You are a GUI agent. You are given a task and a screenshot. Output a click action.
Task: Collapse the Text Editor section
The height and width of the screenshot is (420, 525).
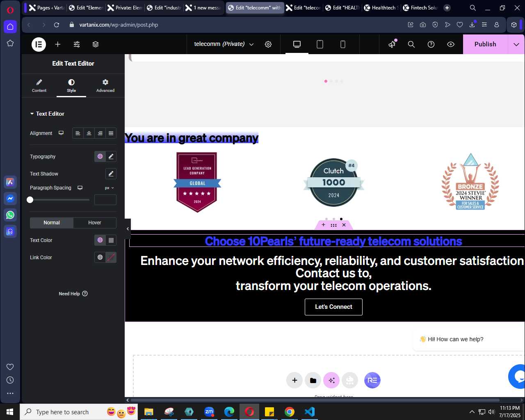47,114
